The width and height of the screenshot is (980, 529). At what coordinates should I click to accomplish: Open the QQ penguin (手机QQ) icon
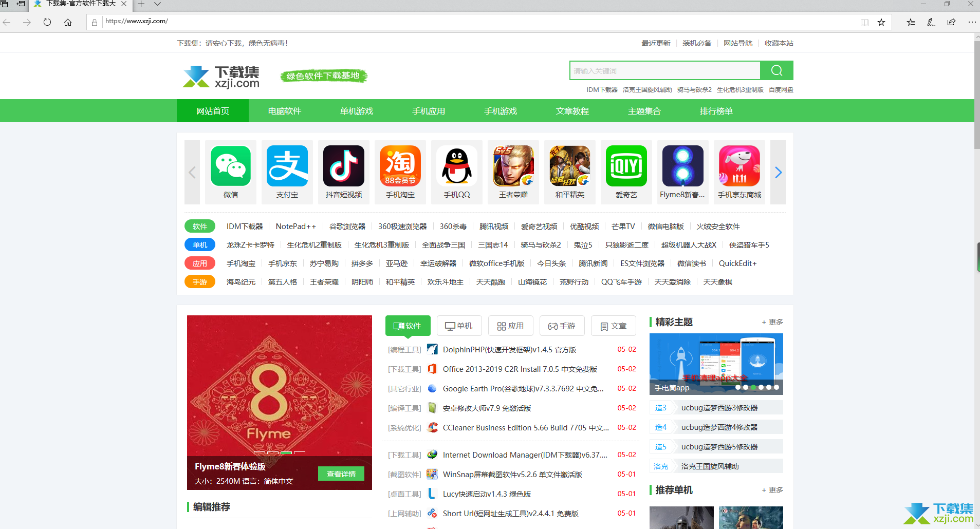coord(457,166)
